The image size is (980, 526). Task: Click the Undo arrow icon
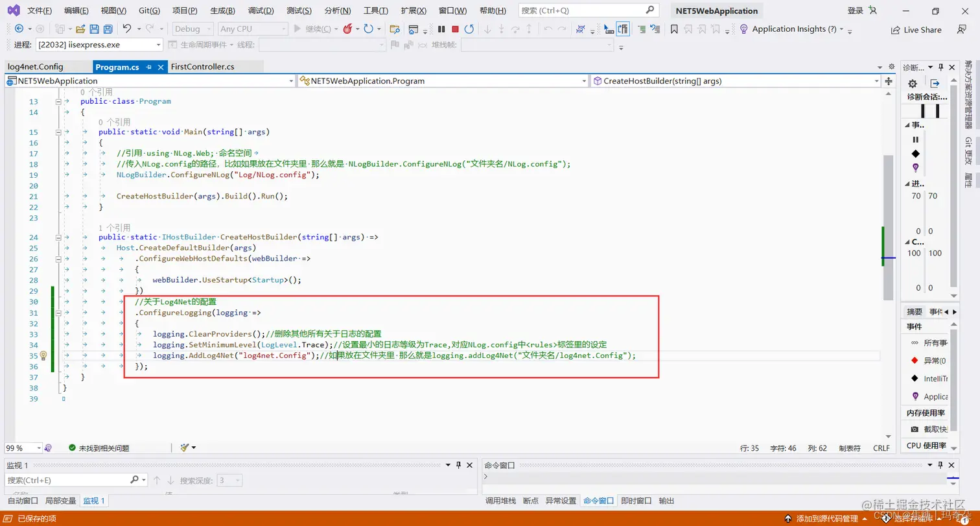(127, 29)
